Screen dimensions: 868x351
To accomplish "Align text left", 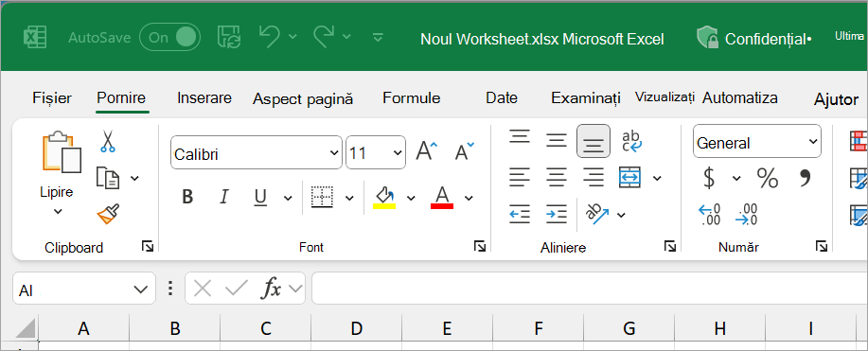I will coord(520,178).
